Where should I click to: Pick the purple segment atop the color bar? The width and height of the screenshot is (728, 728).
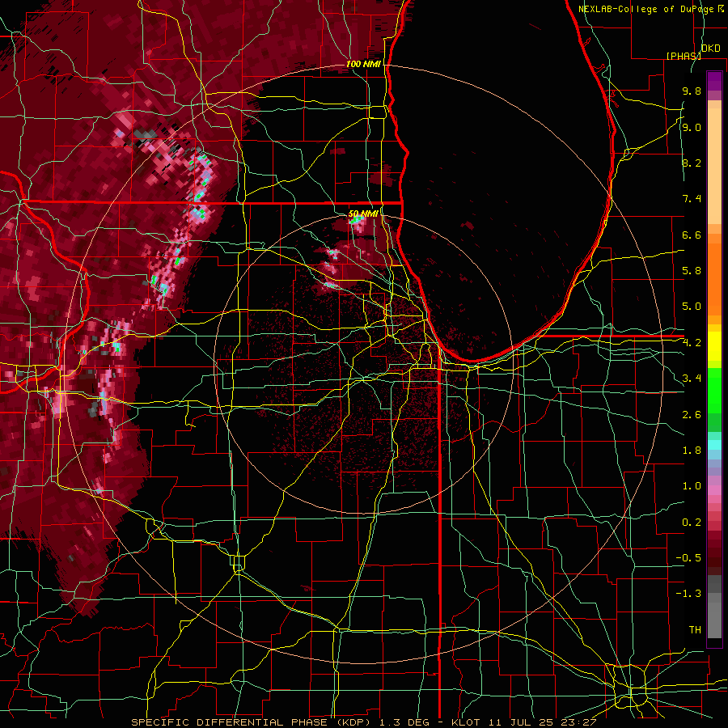(714, 81)
